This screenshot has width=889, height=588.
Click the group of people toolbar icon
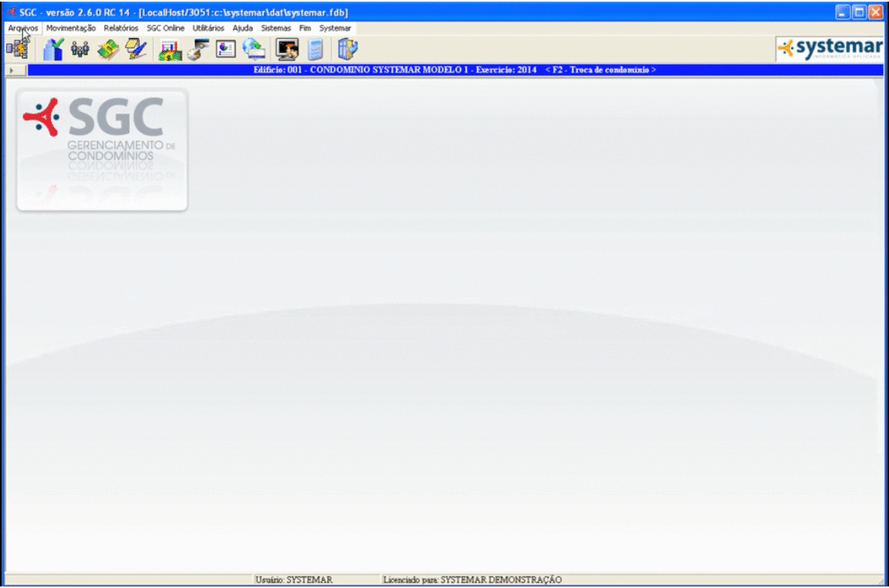80,49
